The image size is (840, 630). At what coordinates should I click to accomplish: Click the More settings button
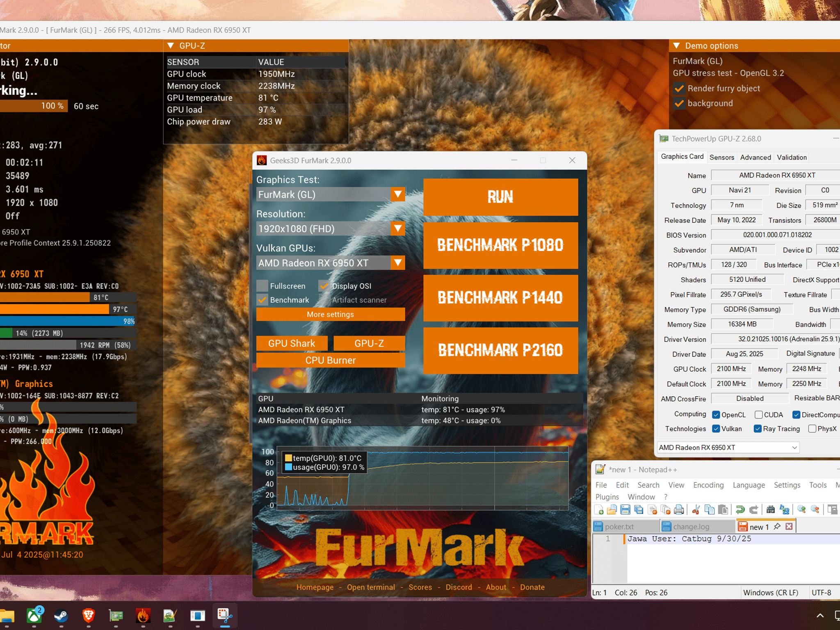[331, 314]
